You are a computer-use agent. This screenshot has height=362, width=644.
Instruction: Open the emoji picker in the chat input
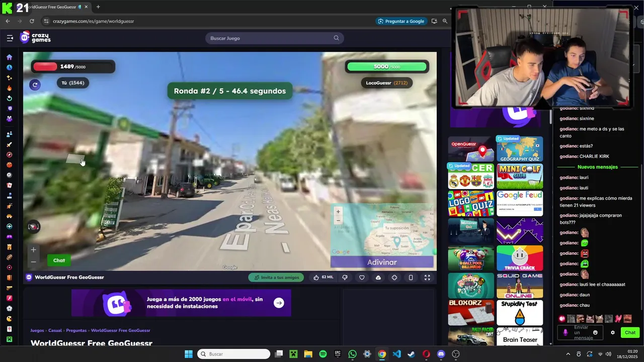coord(595,332)
